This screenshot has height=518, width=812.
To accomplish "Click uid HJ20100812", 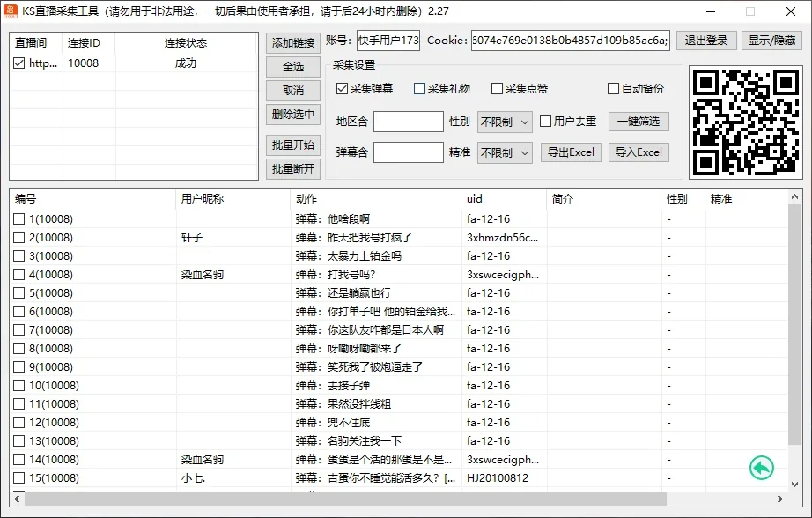I will (x=497, y=478).
